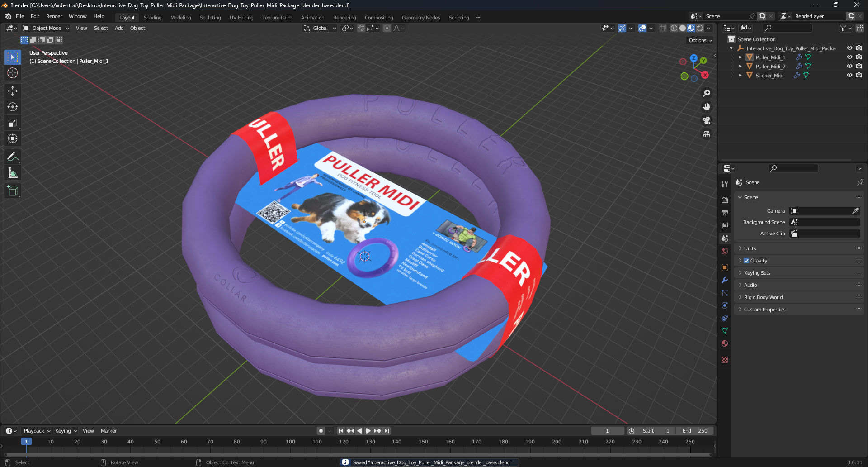Toggle snapping magnet
868x467 pixels.
click(361, 28)
